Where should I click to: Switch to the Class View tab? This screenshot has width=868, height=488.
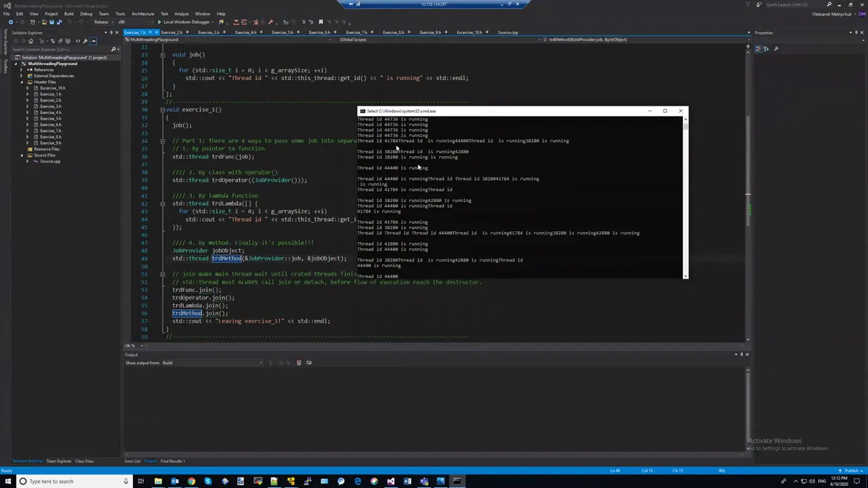coord(84,461)
